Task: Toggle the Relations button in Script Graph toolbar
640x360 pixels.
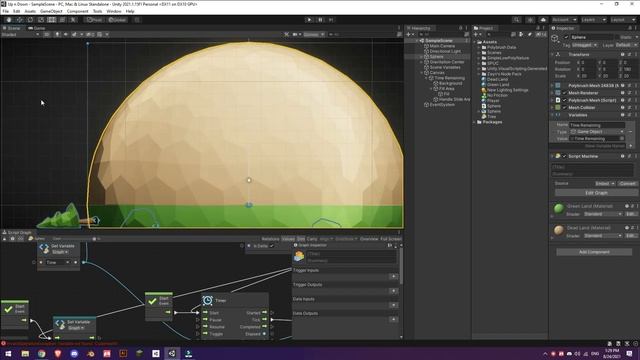Action: (270, 239)
